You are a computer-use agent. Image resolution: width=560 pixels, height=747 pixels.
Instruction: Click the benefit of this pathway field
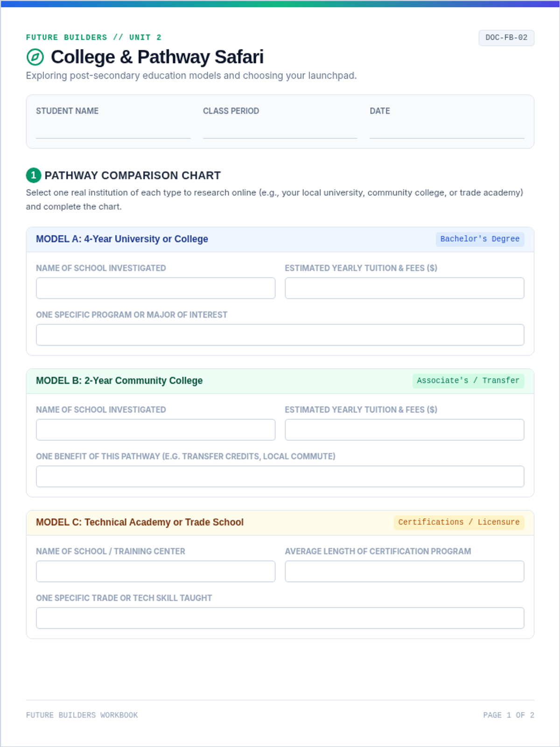[280, 476]
